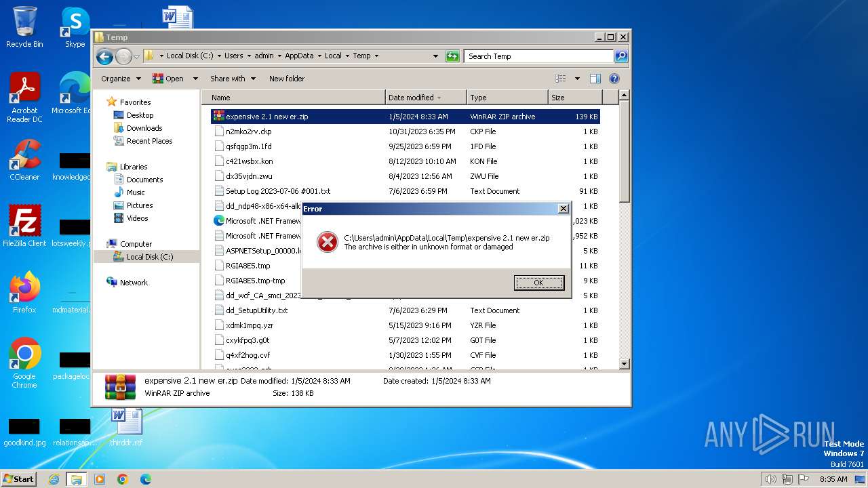868x488 pixels.
Task: Sort by the Size column header
Action: [574, 98]
